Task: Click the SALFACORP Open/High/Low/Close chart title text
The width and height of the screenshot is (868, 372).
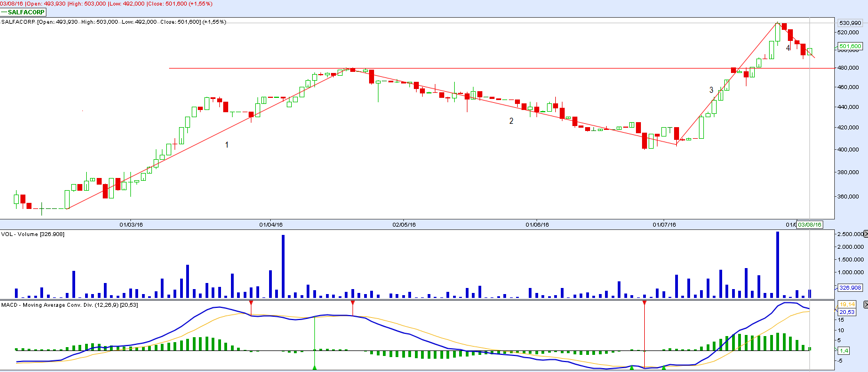Action: tap(114, 22)
